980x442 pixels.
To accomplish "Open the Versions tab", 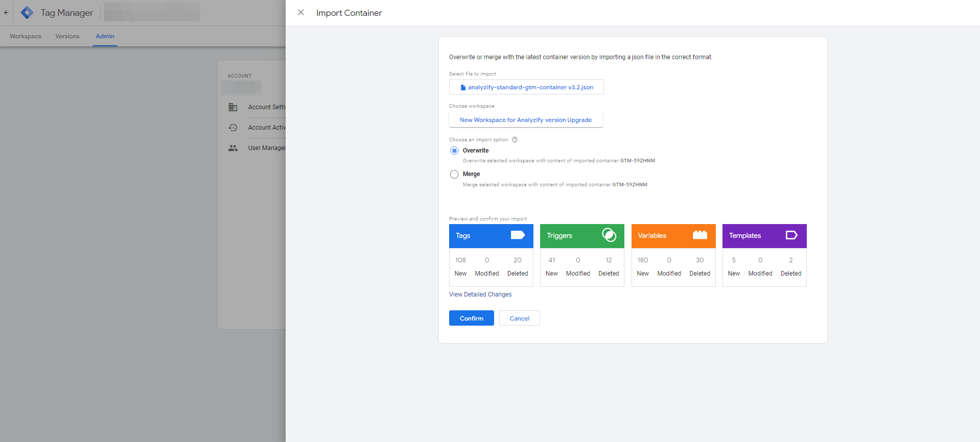I will click(x=67, y=36).
